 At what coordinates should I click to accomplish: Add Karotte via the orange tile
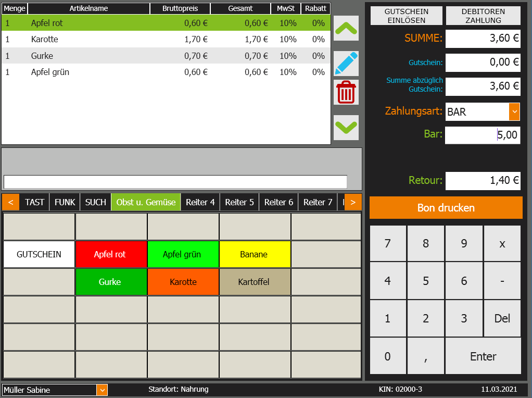point(183,282)
